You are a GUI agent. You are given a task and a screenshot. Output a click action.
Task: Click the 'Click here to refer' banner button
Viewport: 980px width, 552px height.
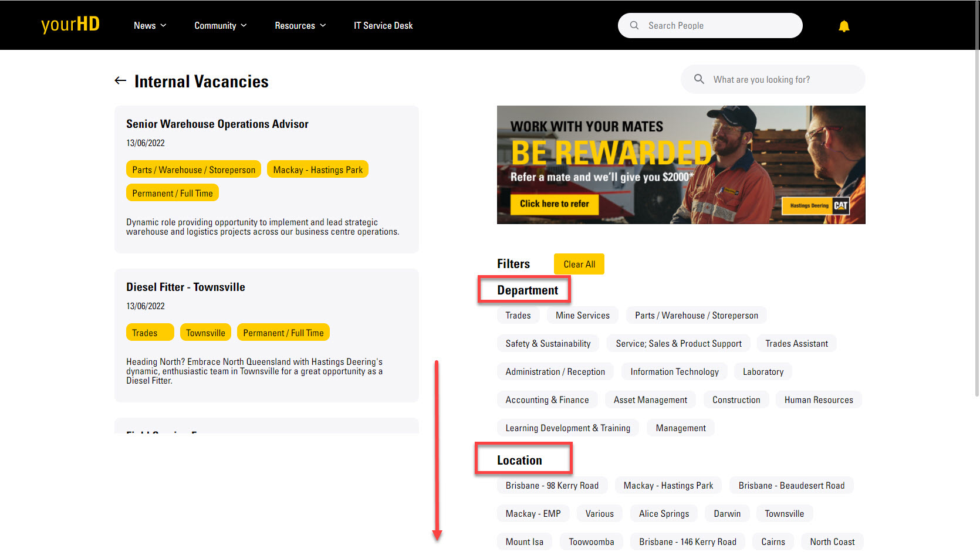pyautogui.click(x=555, y=204)
